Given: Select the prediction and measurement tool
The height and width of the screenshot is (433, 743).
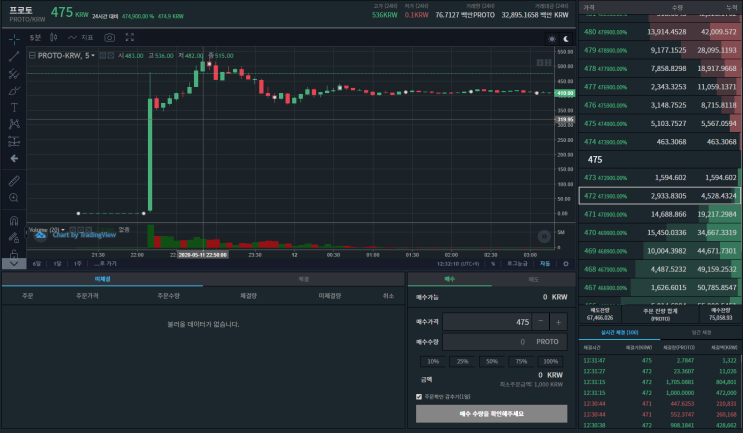Looking at the screenshot, I should pos(14,141).
